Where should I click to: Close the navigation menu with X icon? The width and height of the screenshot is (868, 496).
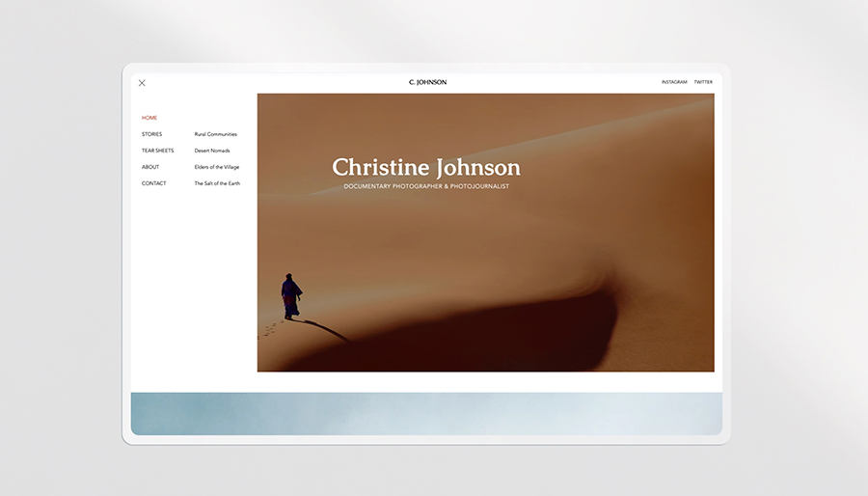(x=142, y=83)
